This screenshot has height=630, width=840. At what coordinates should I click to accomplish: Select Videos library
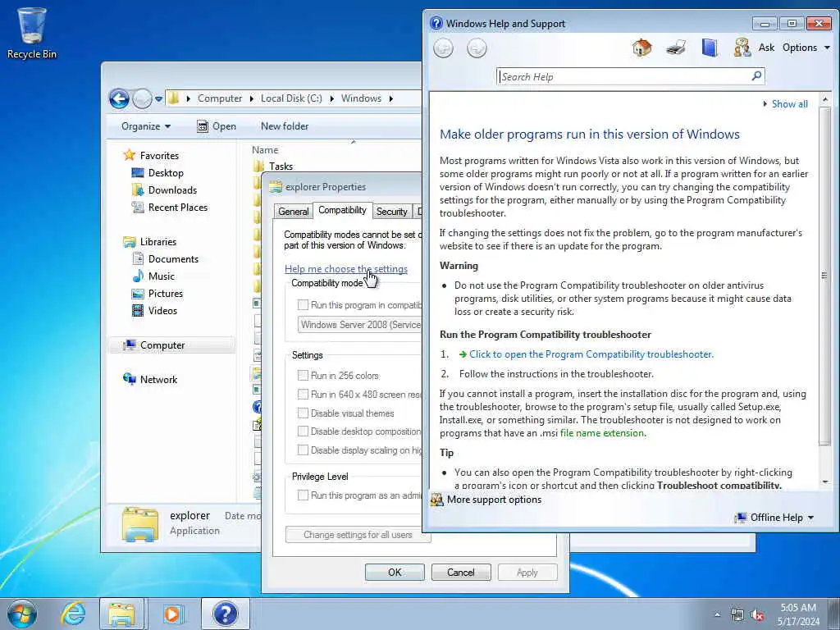tap(162, 311)
